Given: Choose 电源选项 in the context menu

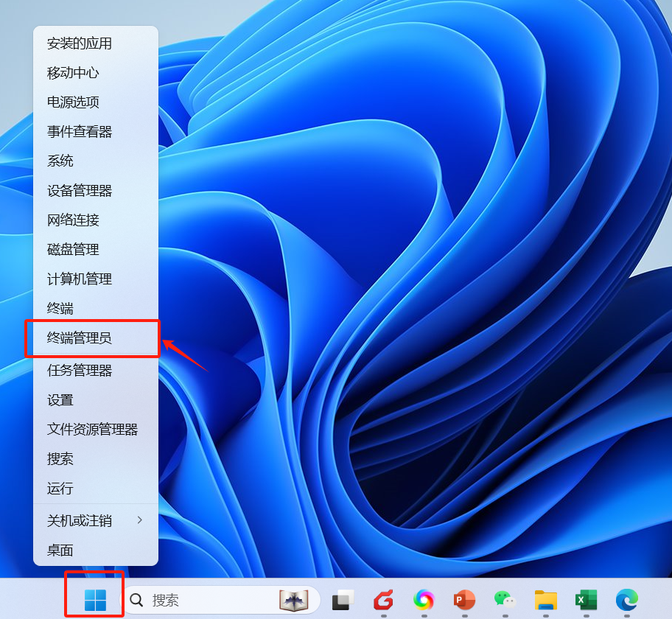Looking at the screenshot, I should coord(96,102).
